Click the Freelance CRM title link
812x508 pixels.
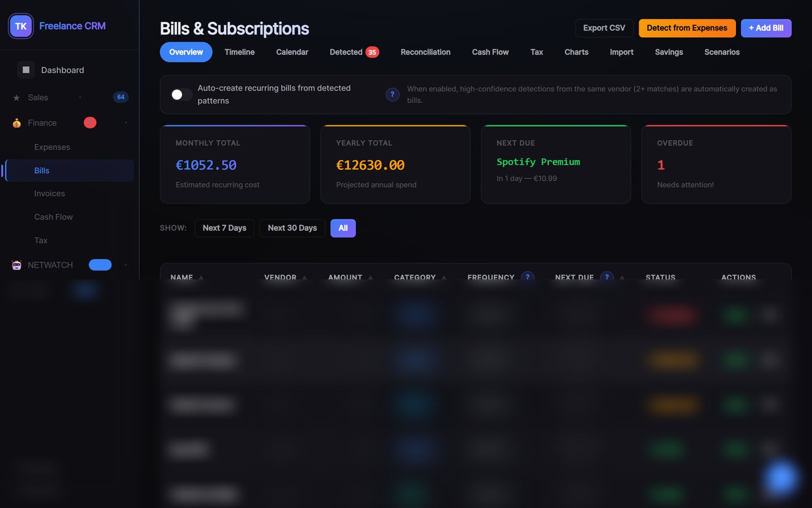coord(72,26)
